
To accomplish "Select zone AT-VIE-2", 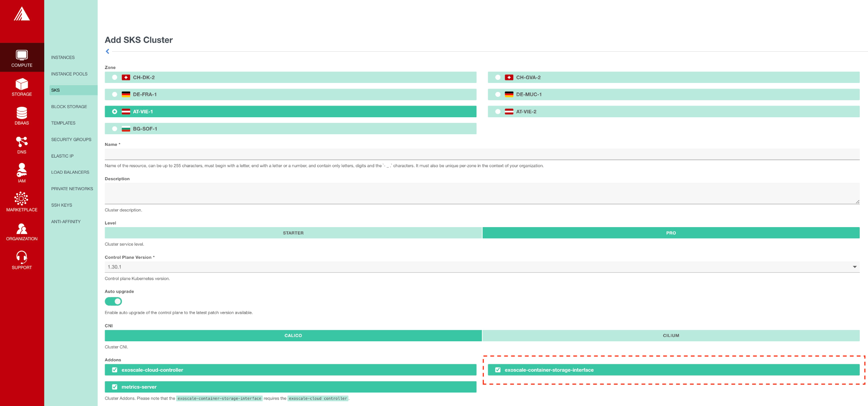I will pyautogui.click(x=674, y=112).
